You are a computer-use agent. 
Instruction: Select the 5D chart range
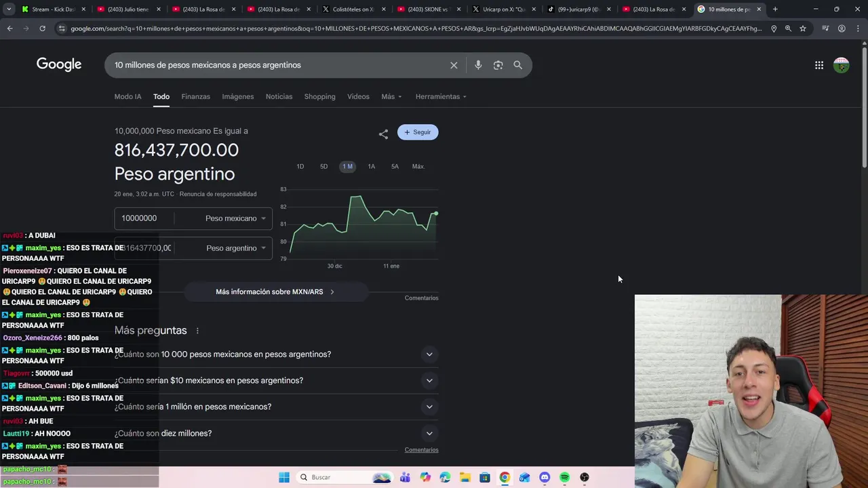coord(323,167)
